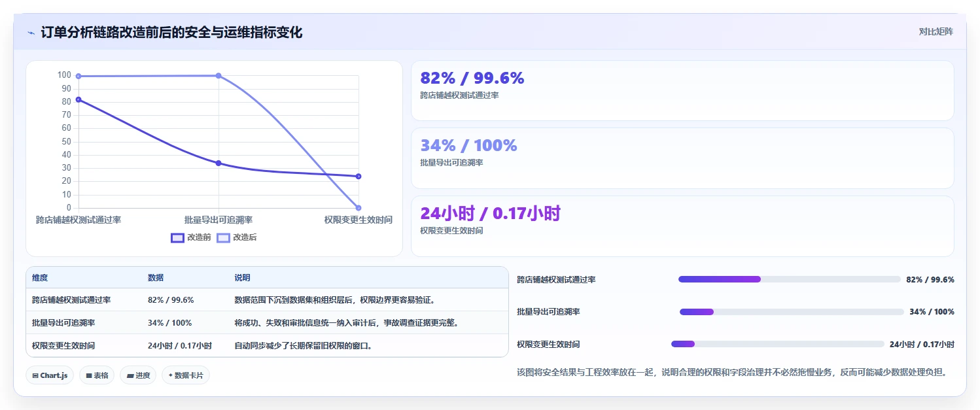
Task: Click description starting 将成功、失败和审批信息
Action: tap(347, 322)
